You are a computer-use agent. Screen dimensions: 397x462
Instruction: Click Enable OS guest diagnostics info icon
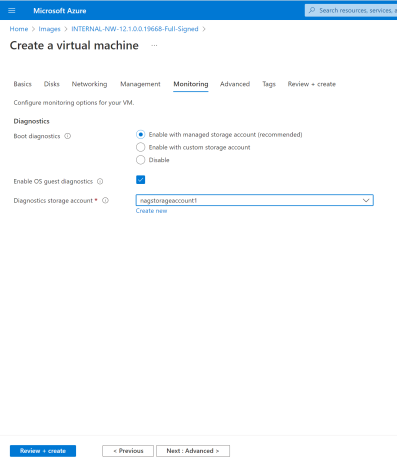click(x=100, y=181)
